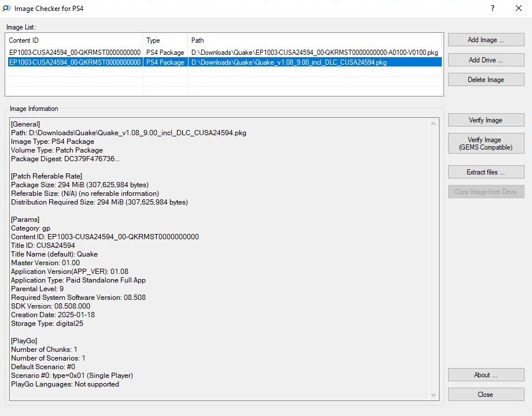This screenshot has width=532, height=416.
Task: Open the About dialog
Action: click(486, 374)
